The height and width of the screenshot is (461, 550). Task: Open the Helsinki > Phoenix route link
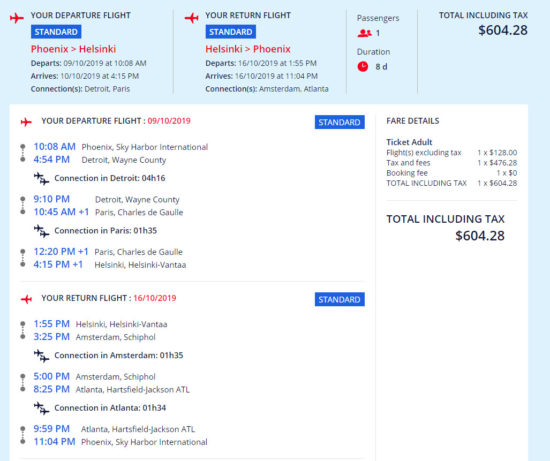(248, 49)
